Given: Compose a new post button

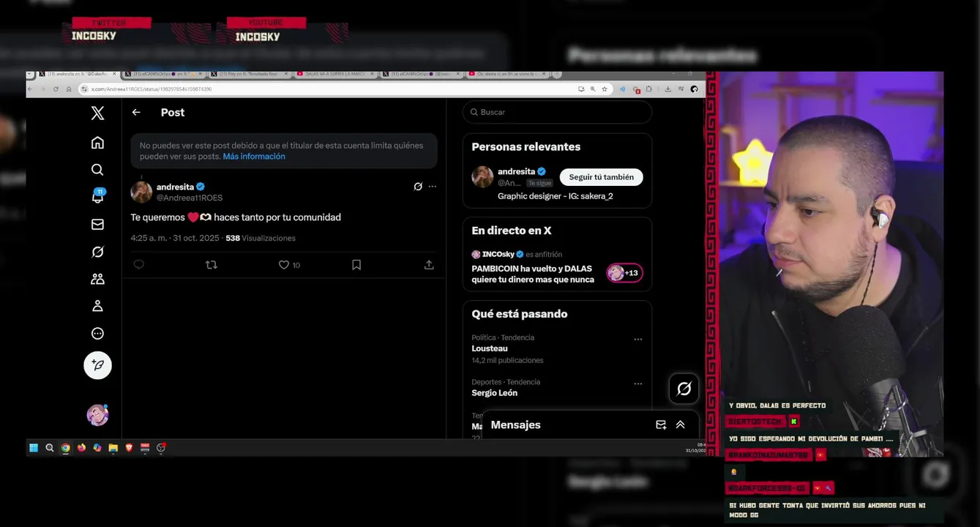Looking at the screenshot, I should click(97, 365).
